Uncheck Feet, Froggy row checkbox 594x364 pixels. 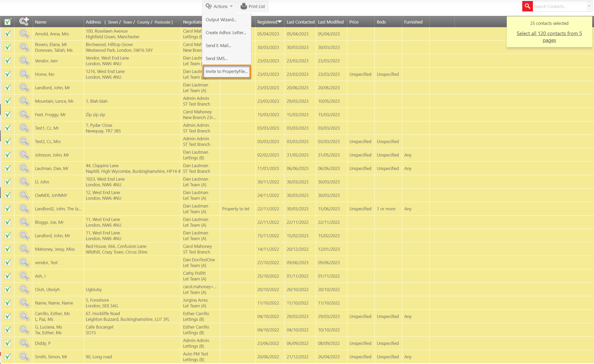coord(8,115)
